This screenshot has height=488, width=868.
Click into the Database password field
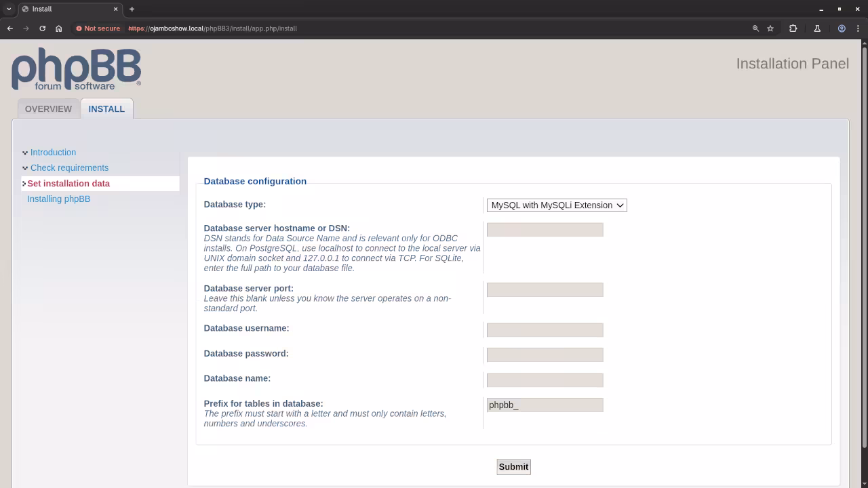(545, 355)
